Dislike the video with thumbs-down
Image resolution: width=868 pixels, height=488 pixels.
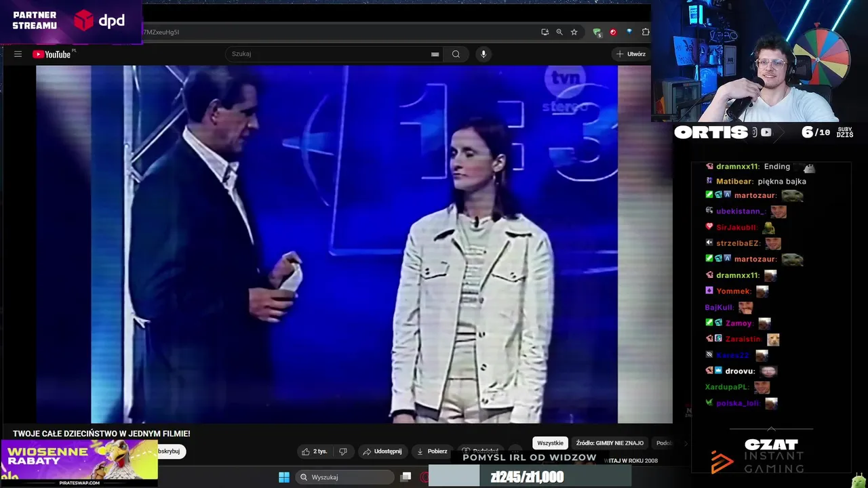pyautogui.click(x=343, y=451)
